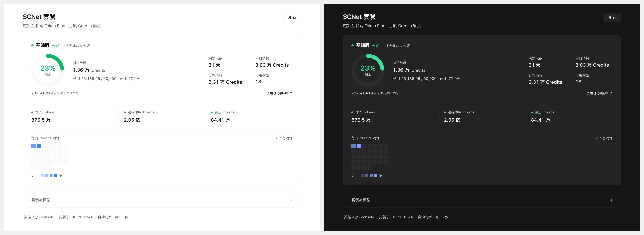Click 2 天有消耗 label in dark panel
Image resolution: width=644 pixels, height=235 pixels.
(x=604, y=138)
